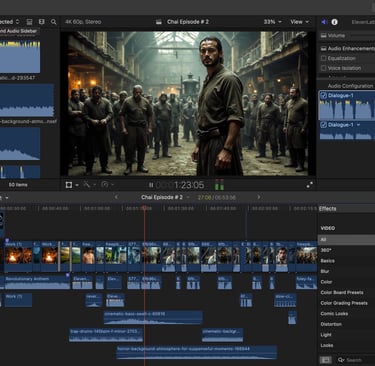Click the Audio Configuration heading
This screenshot has height=366, width=375.
pos(350,86)
